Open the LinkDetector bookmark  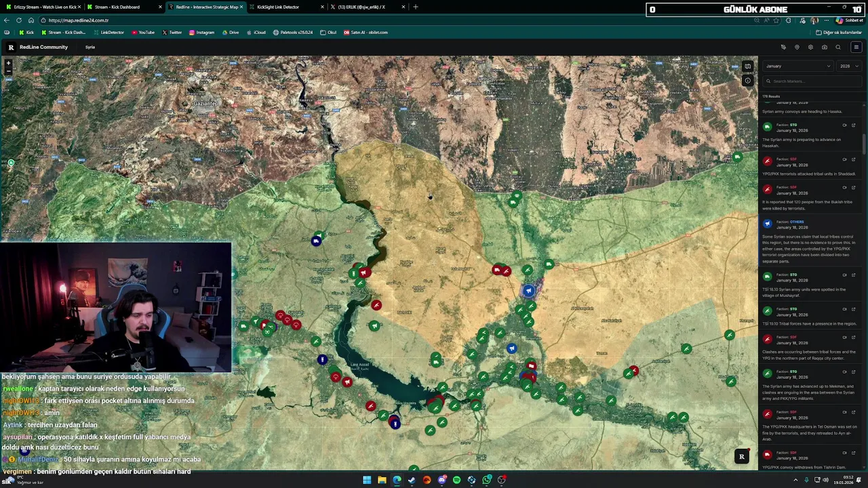pyautogui.click(x=108, y=33)
